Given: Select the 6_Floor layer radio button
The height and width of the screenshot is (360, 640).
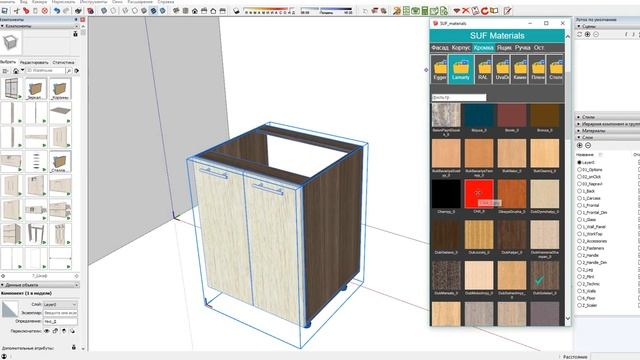Looking at the screenshot, I should coord(579,298).
